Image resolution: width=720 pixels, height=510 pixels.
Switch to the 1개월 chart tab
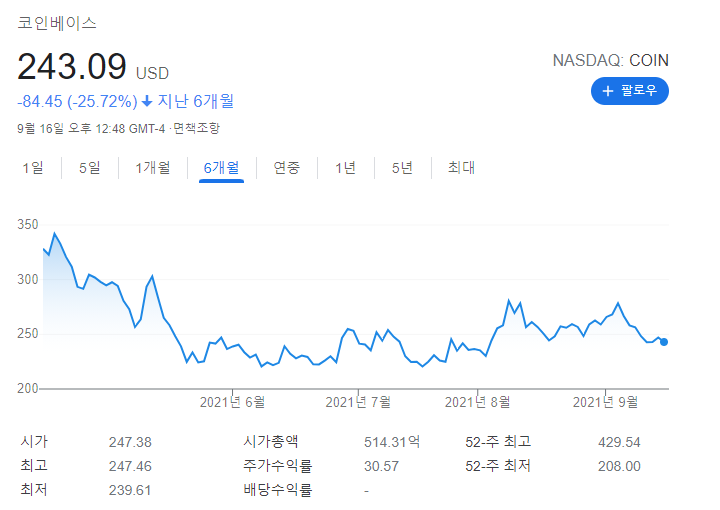[153, 168]
